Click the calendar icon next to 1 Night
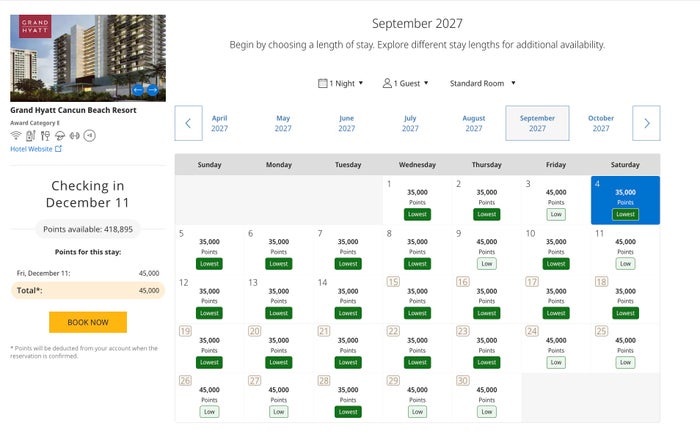The image size is (700, 434). click(x=323, y=83)
